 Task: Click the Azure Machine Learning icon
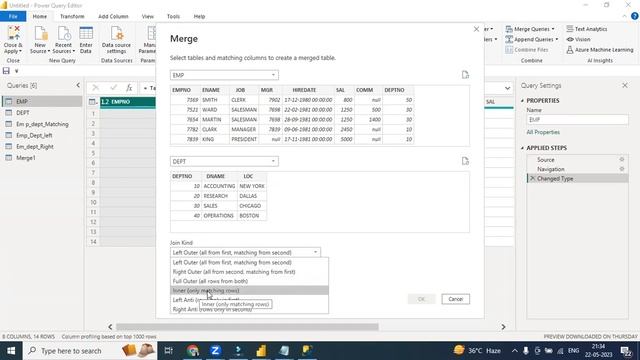tap(570, 50)
